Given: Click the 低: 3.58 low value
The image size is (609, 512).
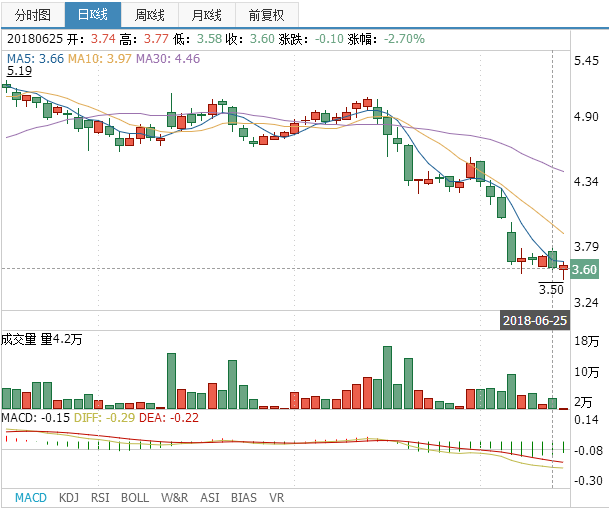Looking at the screenshot, I should [197, 39].
